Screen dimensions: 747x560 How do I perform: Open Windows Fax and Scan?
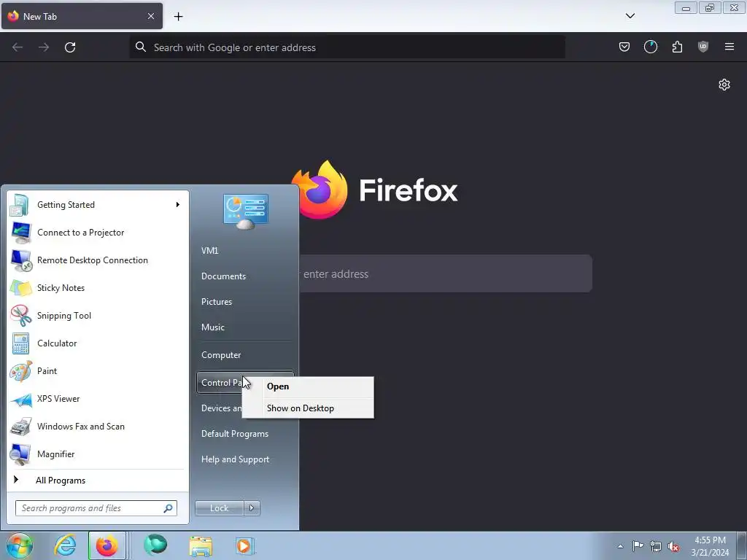[x=98, y=426]
